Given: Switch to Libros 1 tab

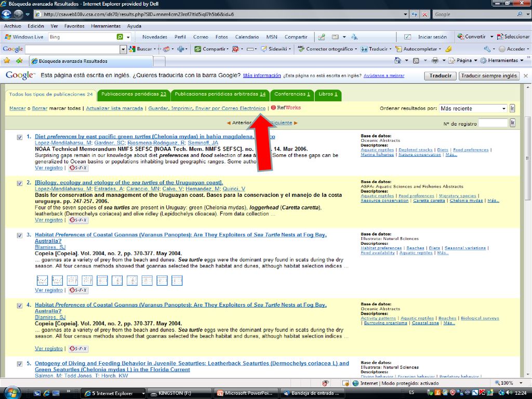Looking at the screenshot, I should 328,95.
